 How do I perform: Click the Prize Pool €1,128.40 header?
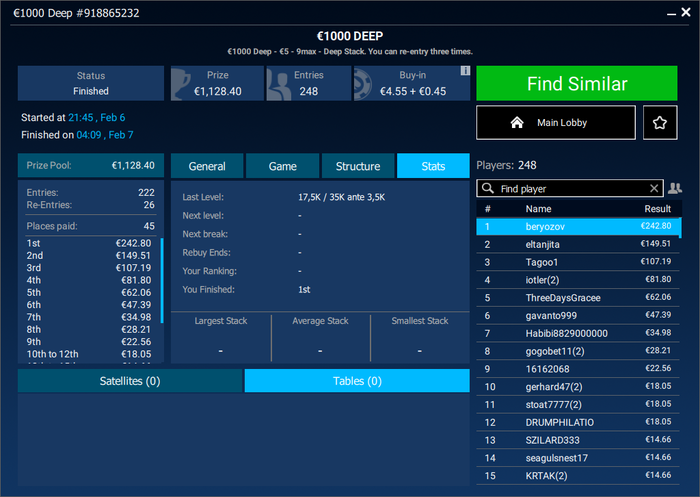pos(91,166)
